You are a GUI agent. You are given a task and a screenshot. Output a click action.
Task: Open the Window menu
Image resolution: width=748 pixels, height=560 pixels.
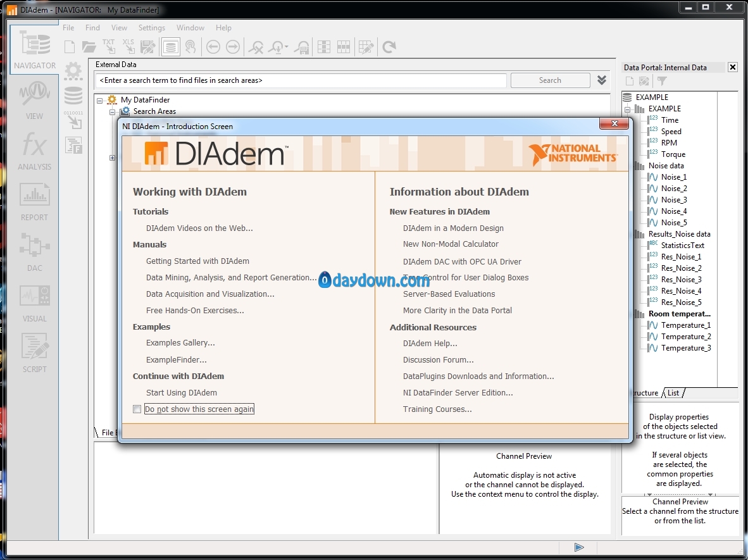click(190, 28)
